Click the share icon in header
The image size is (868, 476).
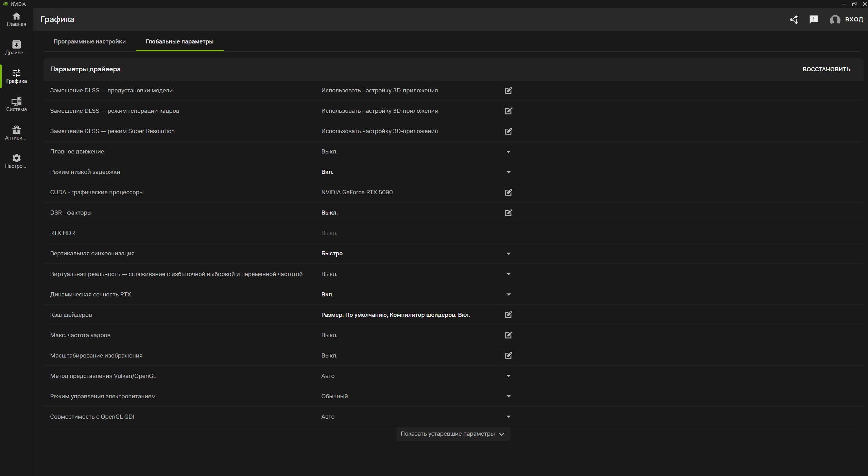794,20
